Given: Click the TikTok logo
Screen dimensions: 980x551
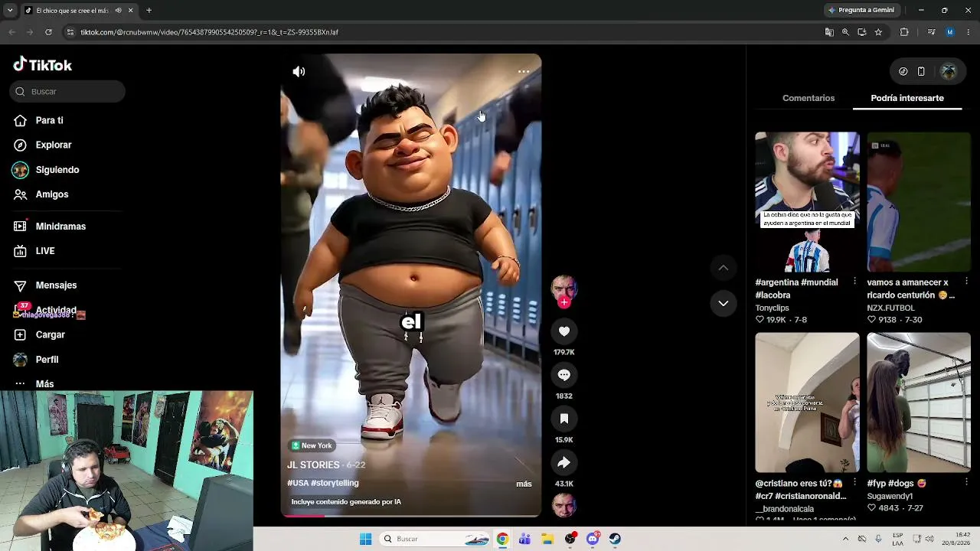Looking at the screenshot, I should 43,65.
